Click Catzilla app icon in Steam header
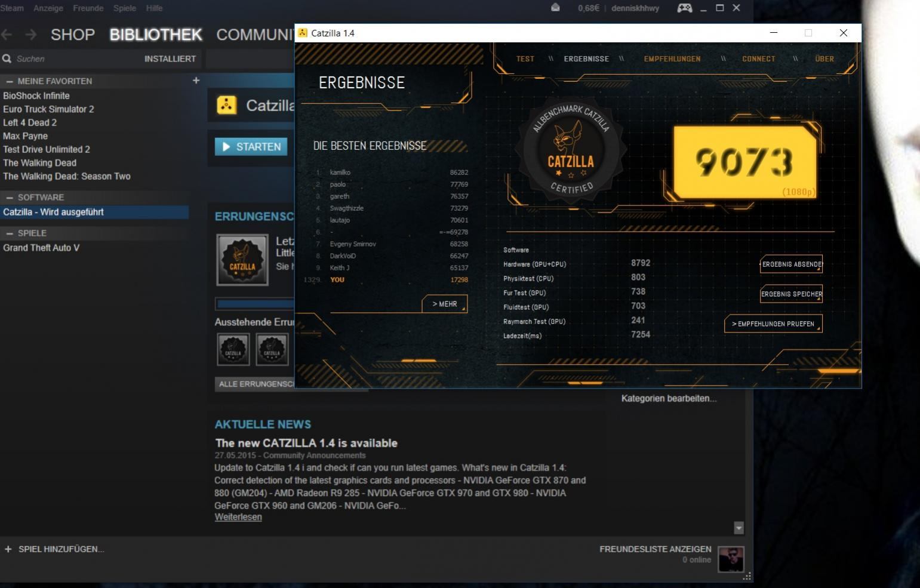Viewport: 920px width, 588px height. coord(226,106)
